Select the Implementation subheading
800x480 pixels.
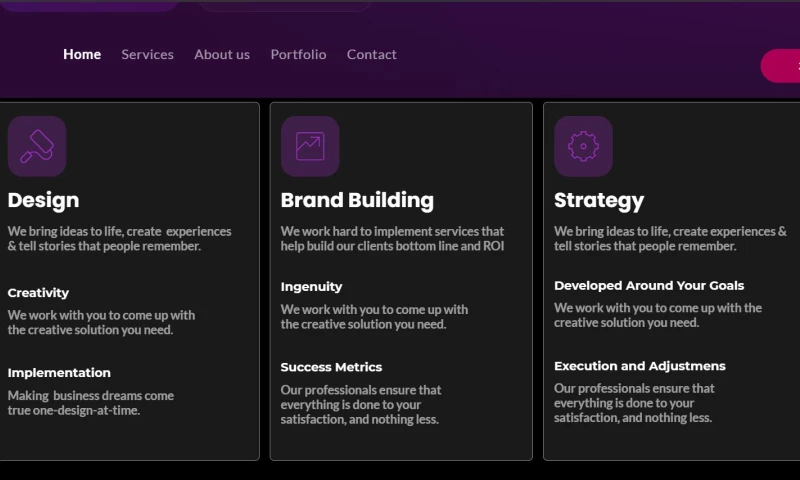tap(59, 373)
